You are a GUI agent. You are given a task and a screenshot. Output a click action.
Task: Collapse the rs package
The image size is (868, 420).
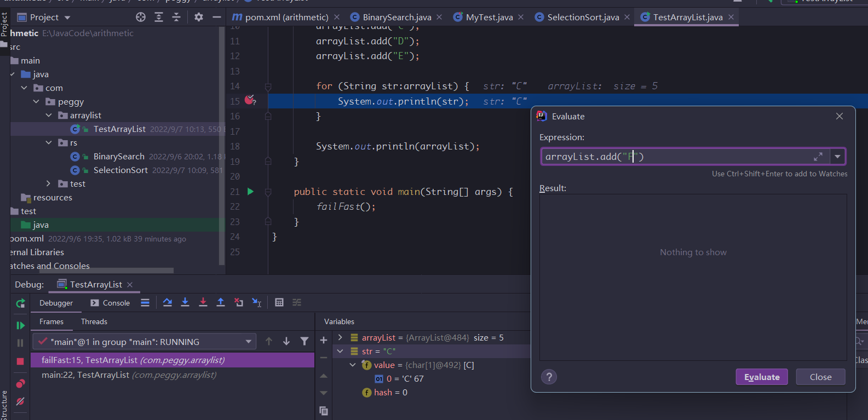coord(49,142)
